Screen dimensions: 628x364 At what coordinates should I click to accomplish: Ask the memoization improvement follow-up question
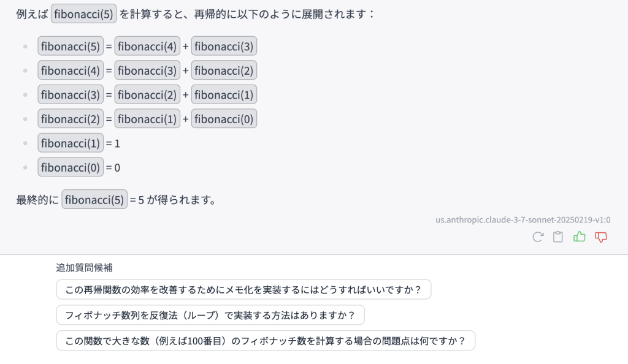[243, 289]
